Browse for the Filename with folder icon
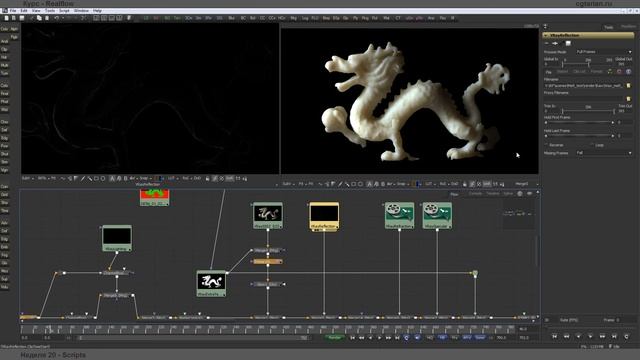 [x=628, y=86]
